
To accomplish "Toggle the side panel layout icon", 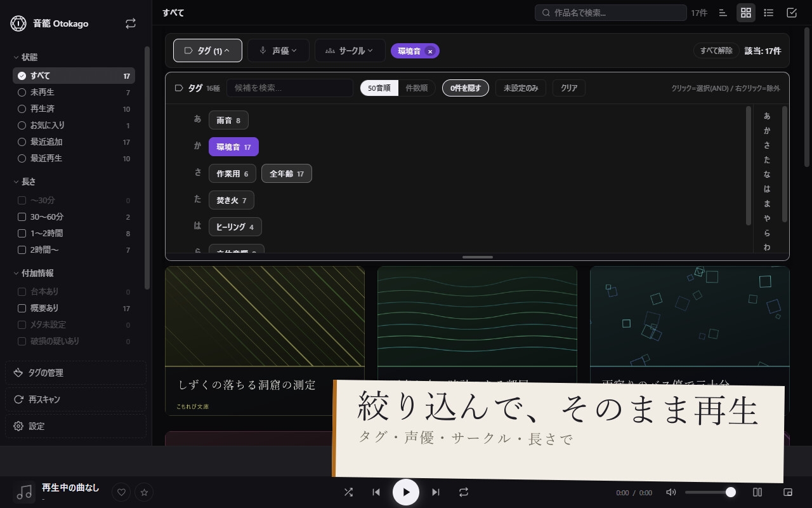I will click(757, 492).
